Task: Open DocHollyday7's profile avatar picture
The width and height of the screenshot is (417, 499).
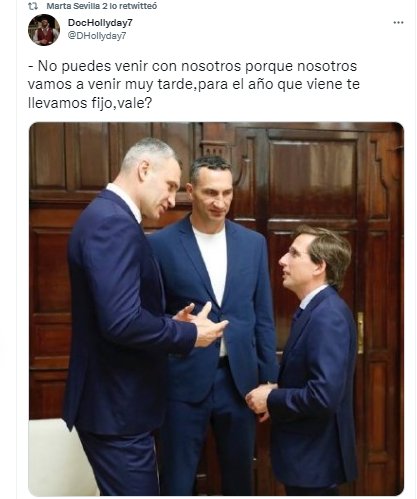Action: point(44,30)
